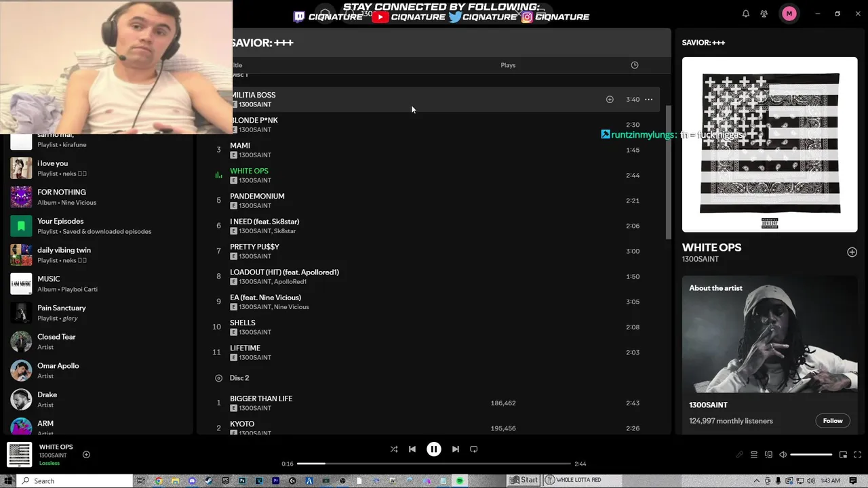Image resolution: width=868 pixels, height=488 pixels.
Task: Open the ApolloRed1 artist link
Action: point(290,281)
